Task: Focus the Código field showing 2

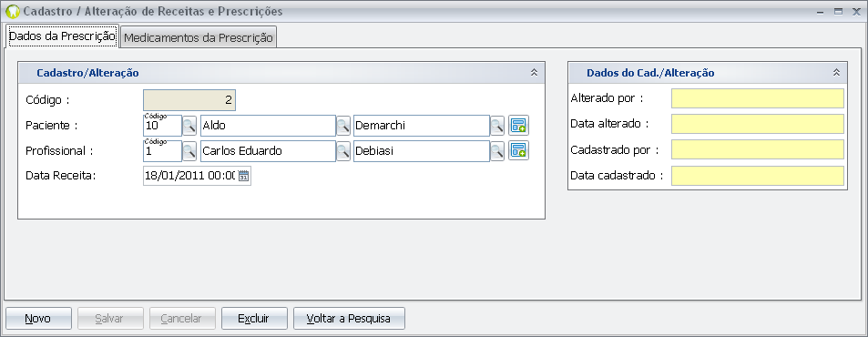Action: pos(189,100)
